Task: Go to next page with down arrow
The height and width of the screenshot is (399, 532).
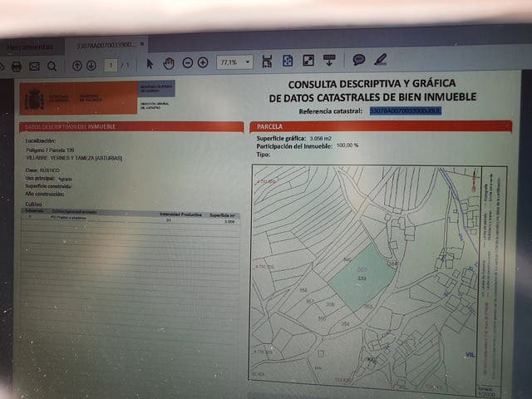Action: 91,65
